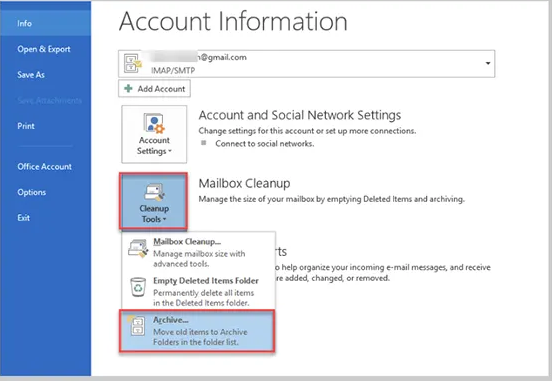Choose Archive... from the menu

coord(197,331)
